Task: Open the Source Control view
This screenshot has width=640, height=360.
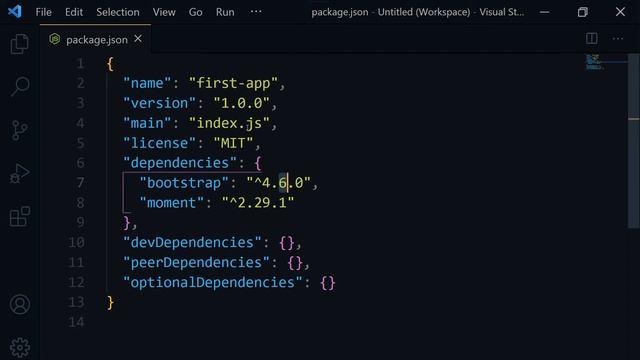Action: 19,131
